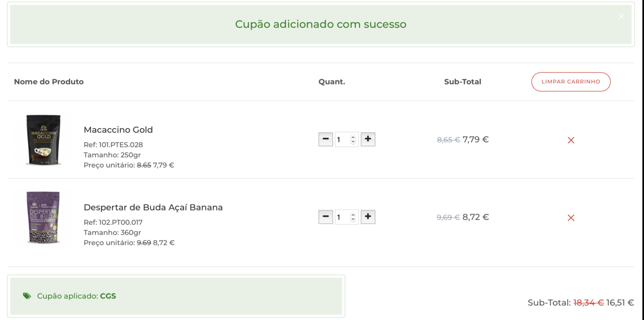Increase Despertar de Buda quantity with plus icon
The image size is (644, 320).
point(368,217)
